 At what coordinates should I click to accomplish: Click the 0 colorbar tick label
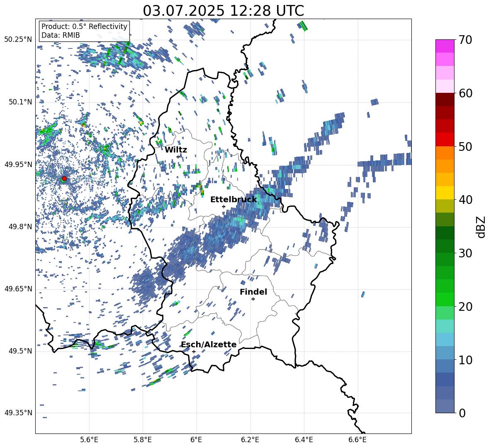(462, 413)
